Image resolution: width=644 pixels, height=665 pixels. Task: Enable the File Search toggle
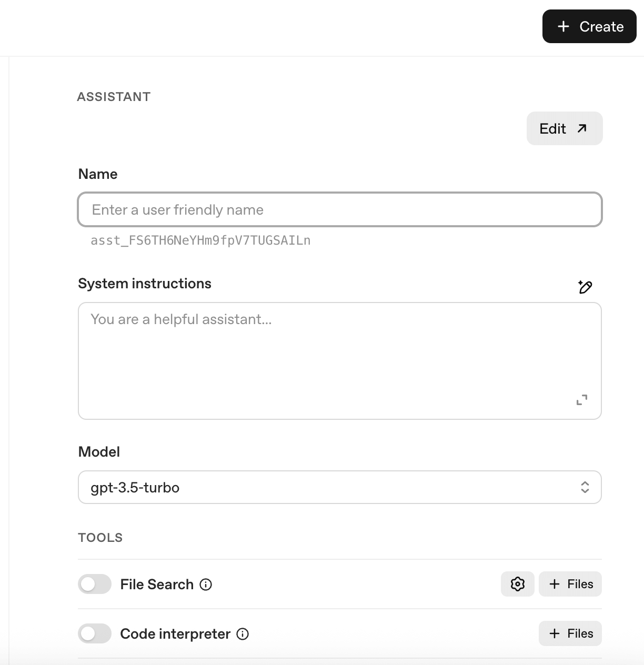point(95,584)
